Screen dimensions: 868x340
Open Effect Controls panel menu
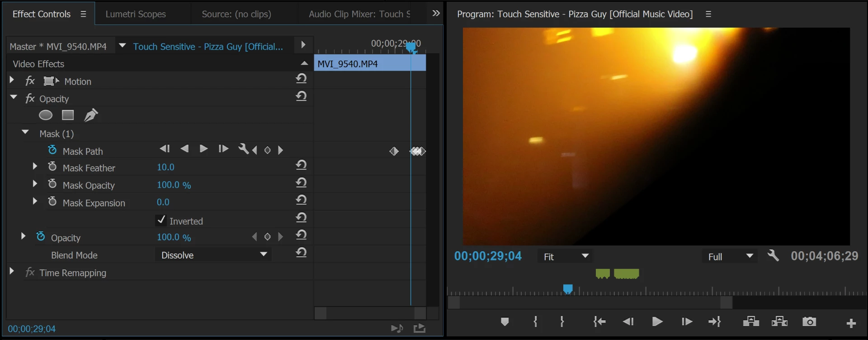point(83,14)
